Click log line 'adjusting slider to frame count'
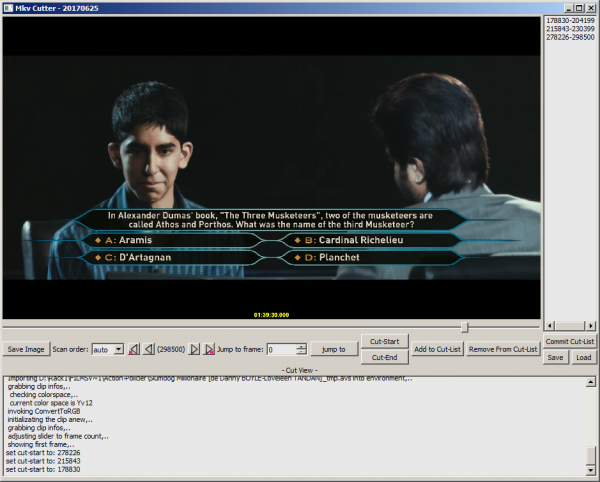 [x=58, y=436]
